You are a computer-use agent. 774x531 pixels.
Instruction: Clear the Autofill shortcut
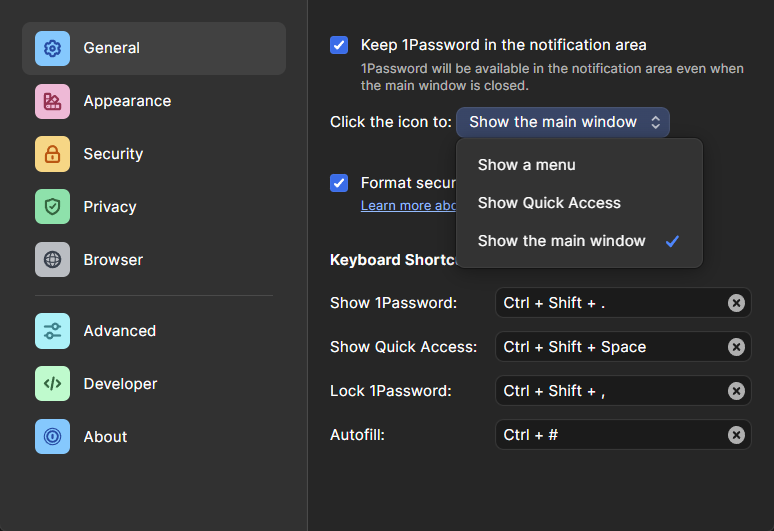click(736, 435)
